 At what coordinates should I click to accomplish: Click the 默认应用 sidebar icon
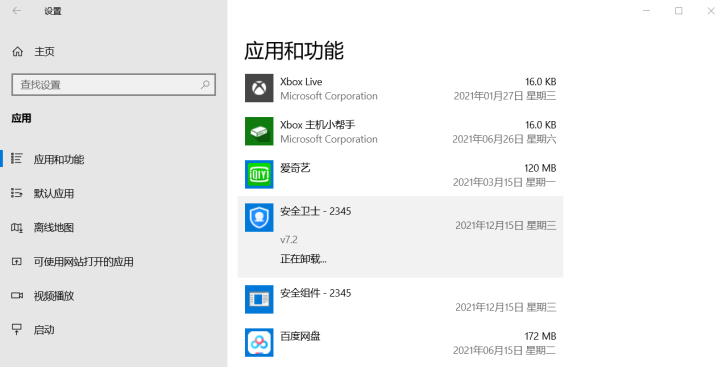point(17,193)
